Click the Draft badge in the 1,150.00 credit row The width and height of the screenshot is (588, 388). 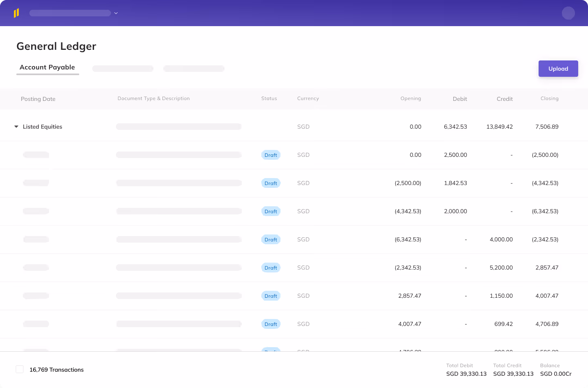click(271, 296)
